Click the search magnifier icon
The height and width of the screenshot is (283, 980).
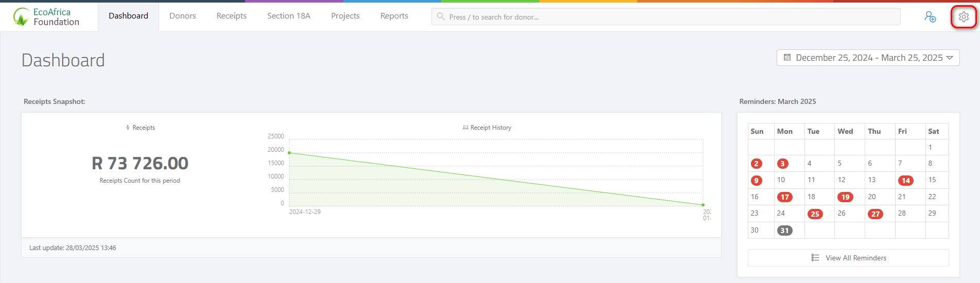(441, 16)
